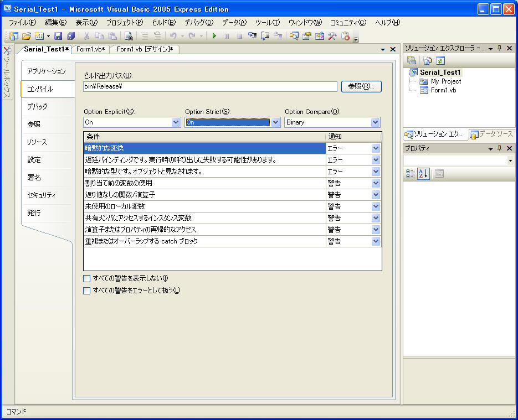Select My Project in Solution Explorer
Viewport: 518px width, 420px height.
(446, 81)
